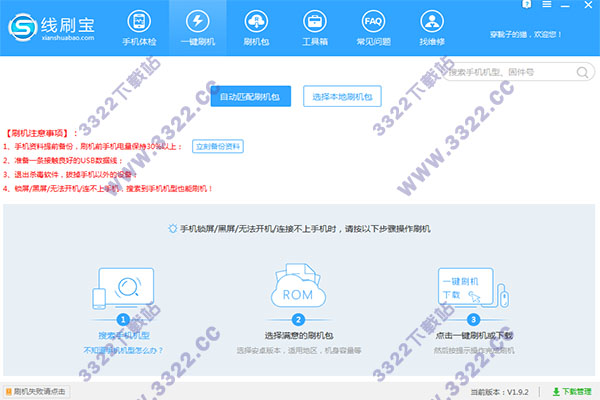Screen dimensions: 600x400
Task: Open the hamburger main menu icon
Action: tap(547, 4)
